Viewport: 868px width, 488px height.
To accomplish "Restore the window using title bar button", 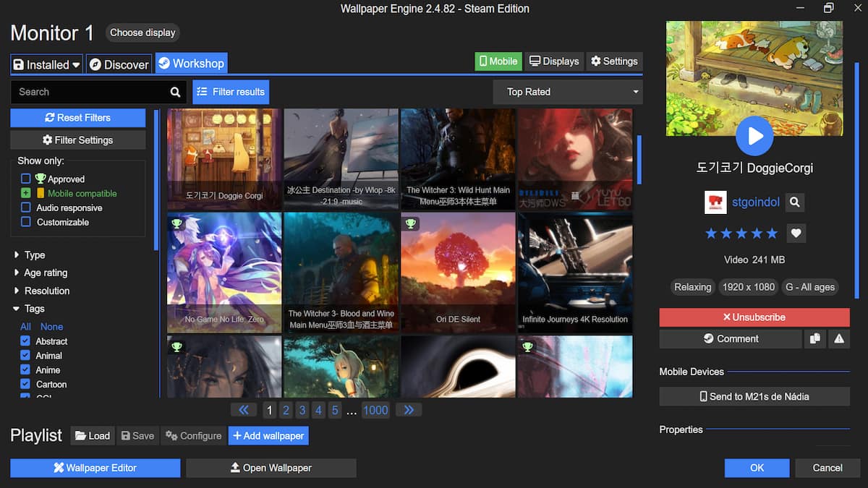I will point(828,8).
